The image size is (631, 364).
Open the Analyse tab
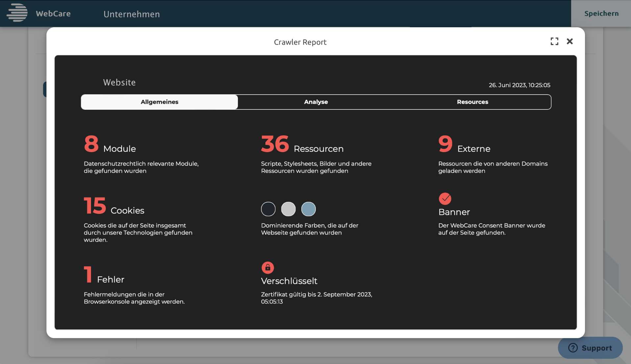316,102
